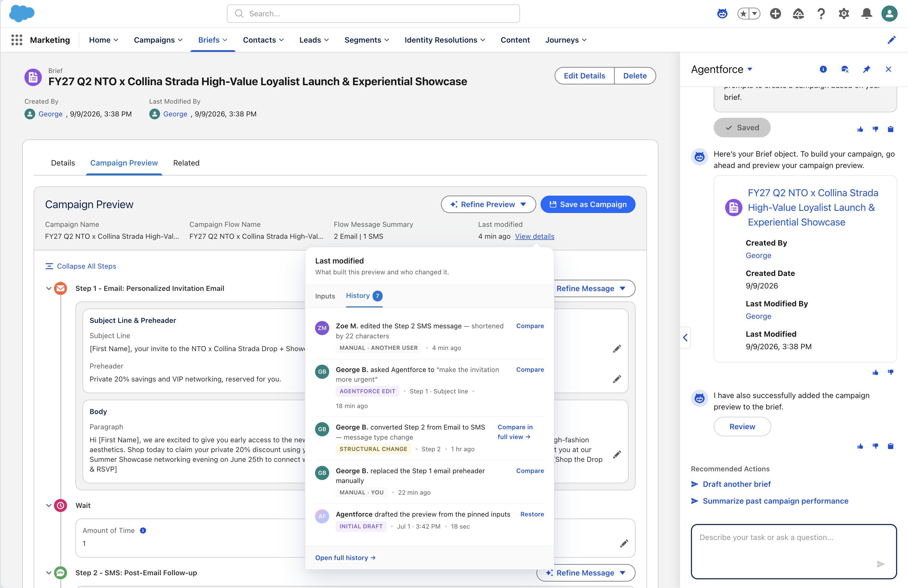Close the Agentforce panel
Viewport: 908px width, 588px height.
click(888, 69)
